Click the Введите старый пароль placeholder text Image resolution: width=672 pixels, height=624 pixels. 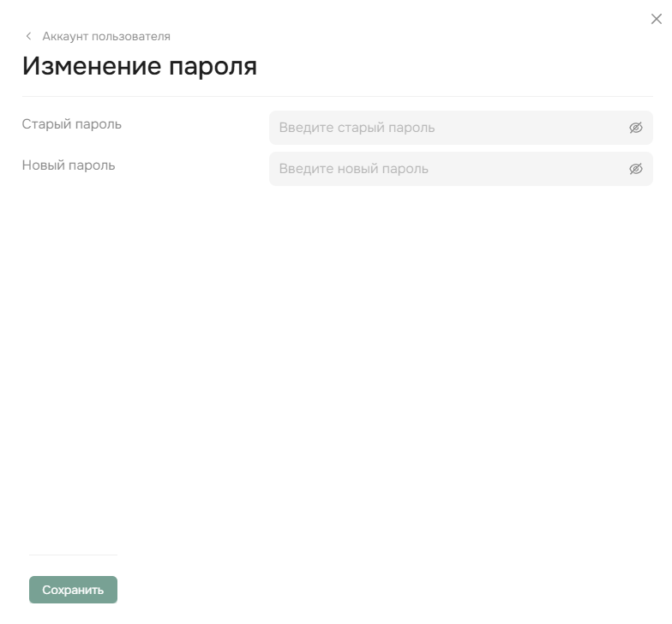[357, 128]
